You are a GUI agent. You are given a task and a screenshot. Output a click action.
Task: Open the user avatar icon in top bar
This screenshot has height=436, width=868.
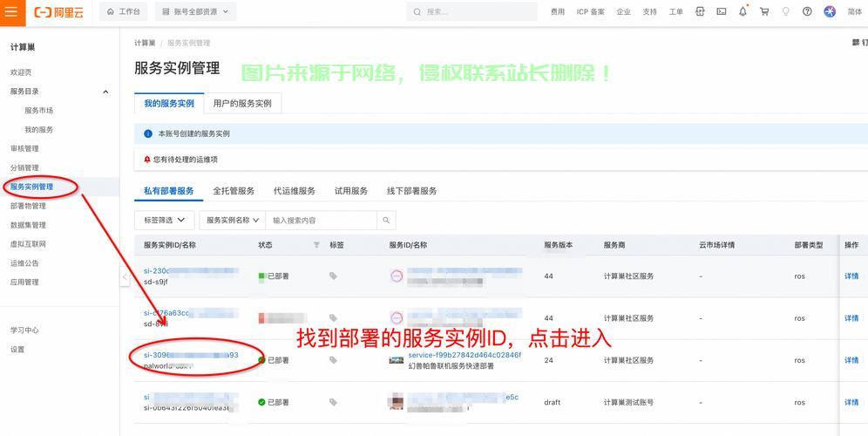pos(830,12)
